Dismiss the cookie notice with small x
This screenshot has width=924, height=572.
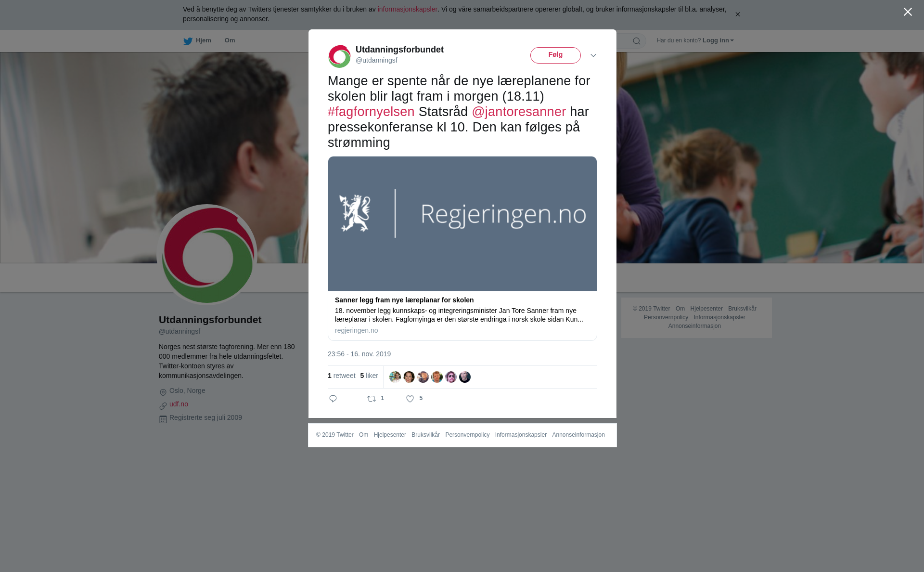[737, 14]
